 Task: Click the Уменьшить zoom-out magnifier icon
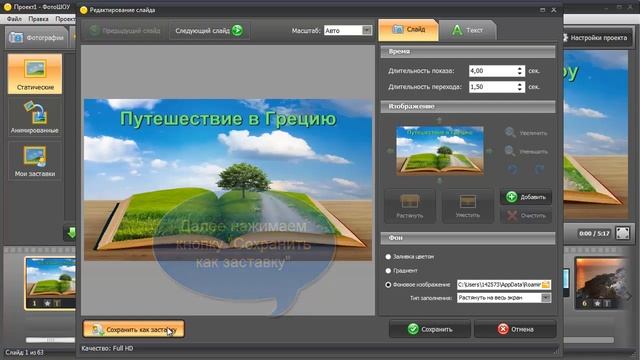(510, 151)
